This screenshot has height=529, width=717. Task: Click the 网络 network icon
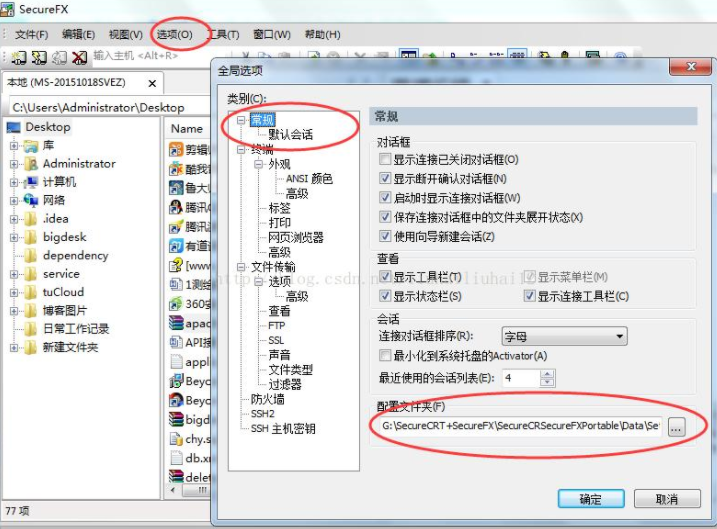pos(31,200)
